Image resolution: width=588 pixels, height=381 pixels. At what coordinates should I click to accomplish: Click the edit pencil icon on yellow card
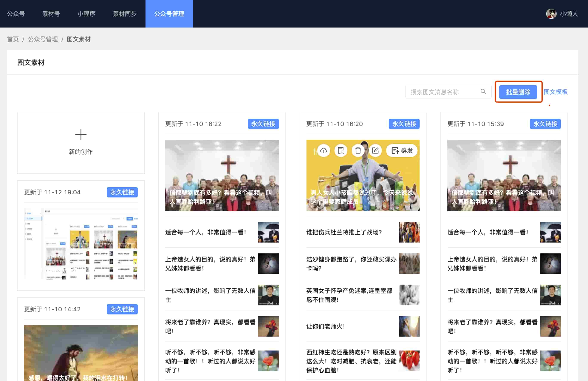(x=375, y=151)
